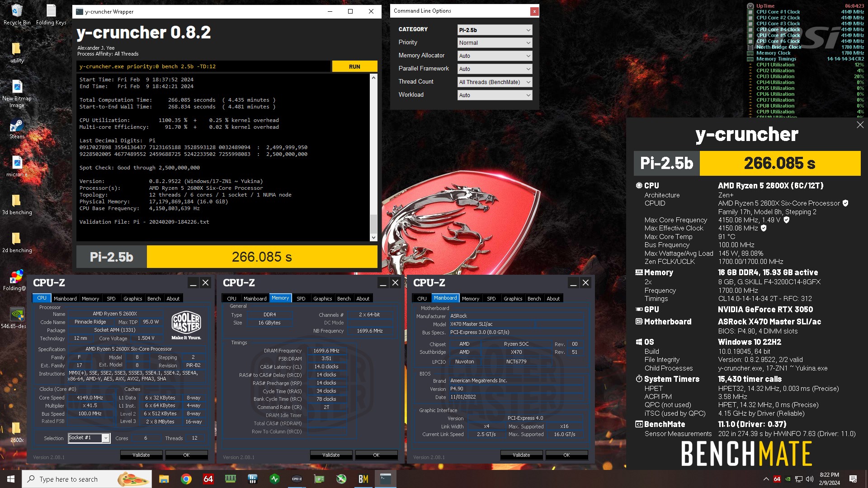
Task: Open the 2600x folder on desktop
Action: tap(17, 432)
